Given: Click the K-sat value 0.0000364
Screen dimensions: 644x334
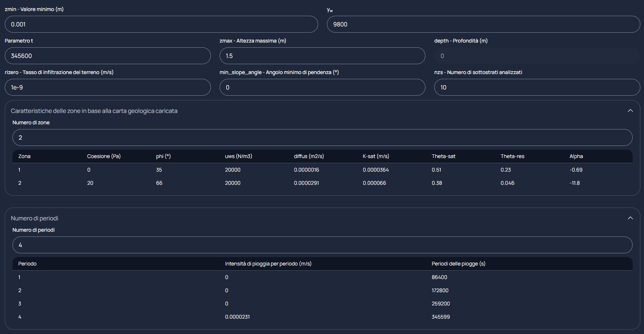Looking at the screenshot, I should (376, 170).
